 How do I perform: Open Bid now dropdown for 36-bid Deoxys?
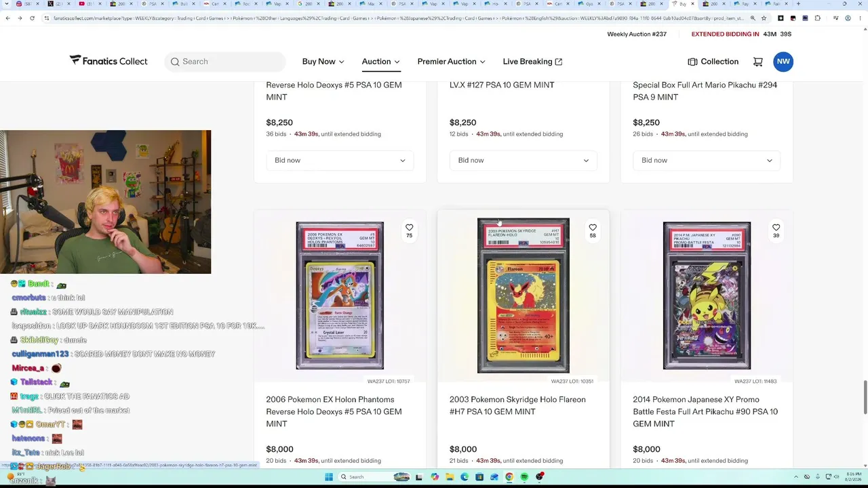click(340, 161)
